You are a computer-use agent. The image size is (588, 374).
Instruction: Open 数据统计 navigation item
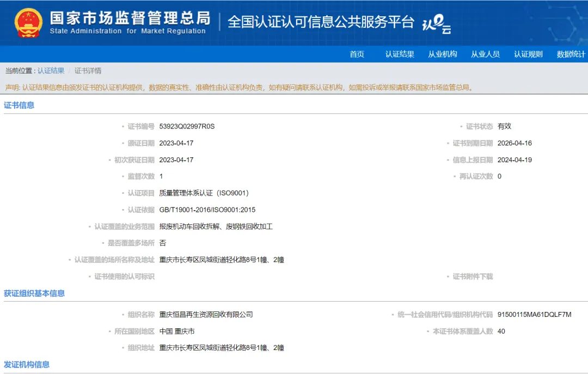571,54
